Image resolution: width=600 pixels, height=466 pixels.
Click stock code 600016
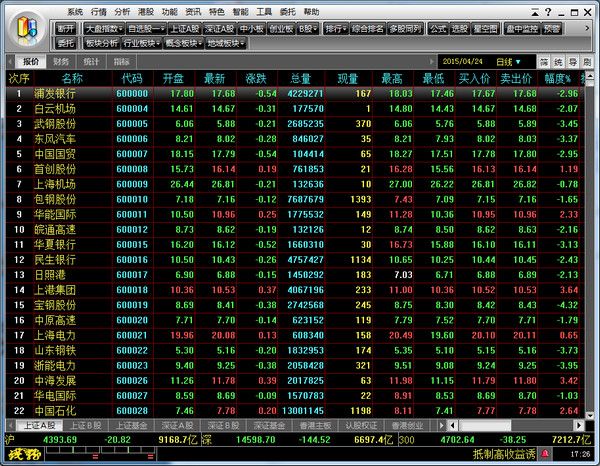132,260
